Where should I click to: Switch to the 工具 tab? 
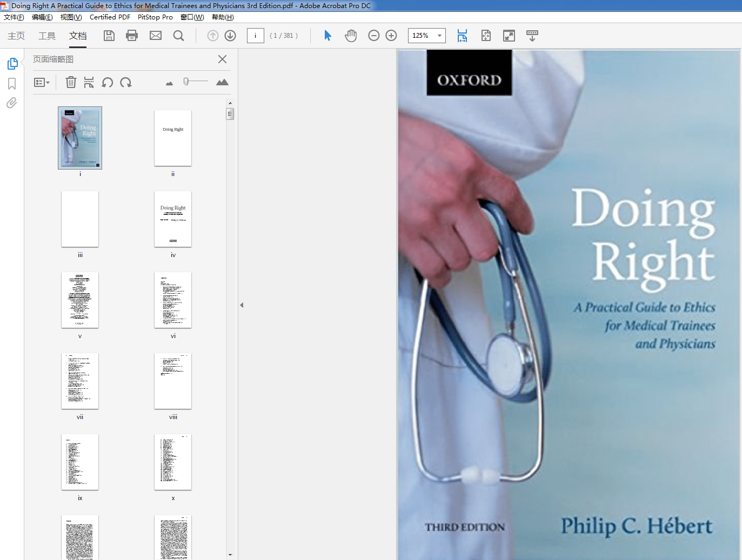coord(46,35)
